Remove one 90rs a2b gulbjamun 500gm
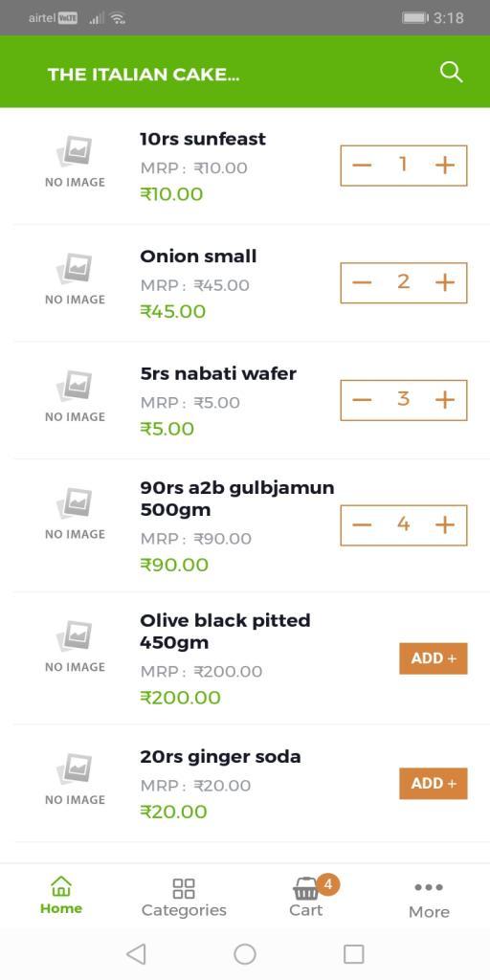 pyautogui.click(x=362, y=525)
